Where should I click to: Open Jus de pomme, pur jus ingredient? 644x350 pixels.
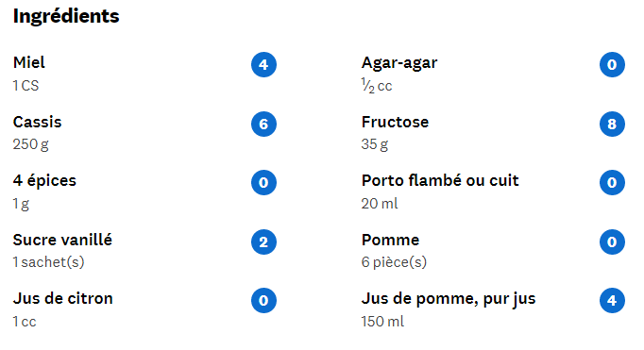tap(449, 299)
